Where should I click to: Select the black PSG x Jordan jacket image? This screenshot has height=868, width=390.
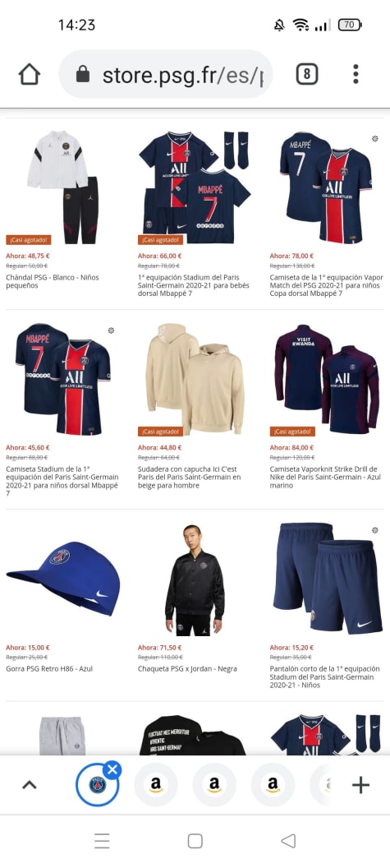pyautogui.click(x=195, y=579)
